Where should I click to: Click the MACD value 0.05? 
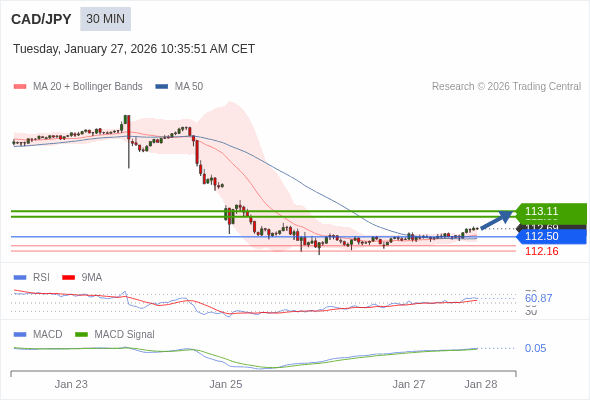[535, 348]
